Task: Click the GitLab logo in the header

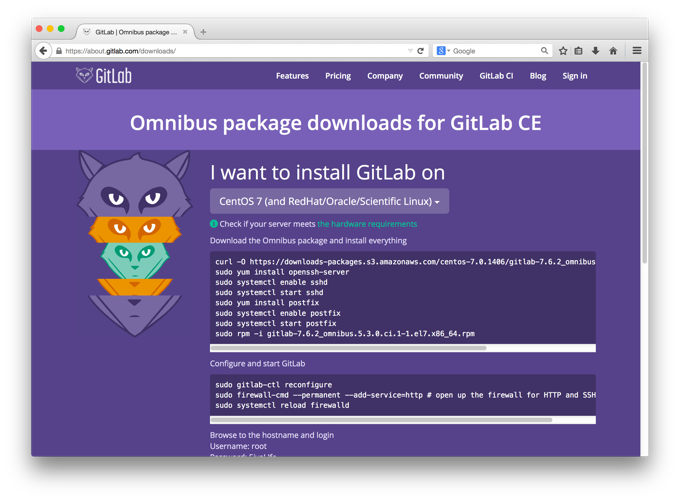Action: [x=104, y=75]
